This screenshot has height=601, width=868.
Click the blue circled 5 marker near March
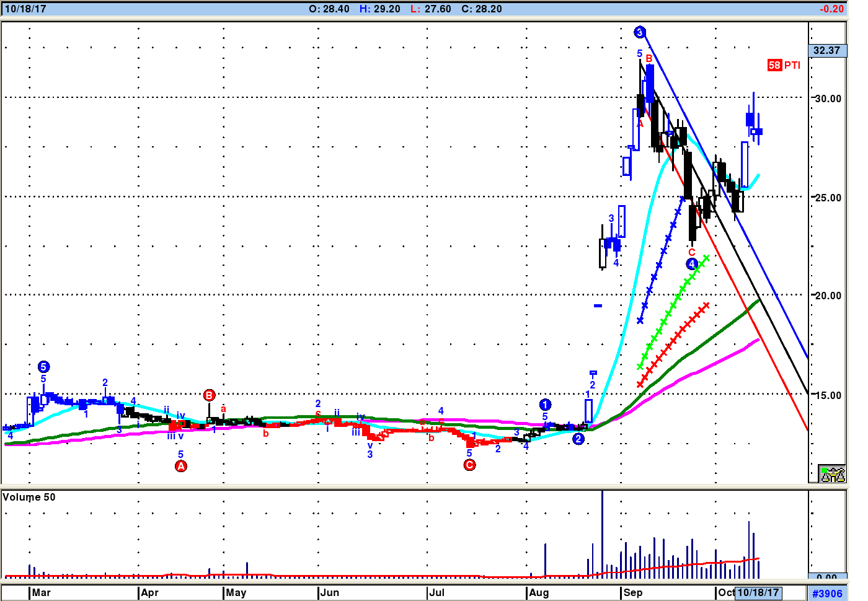[x=43, y=367]
